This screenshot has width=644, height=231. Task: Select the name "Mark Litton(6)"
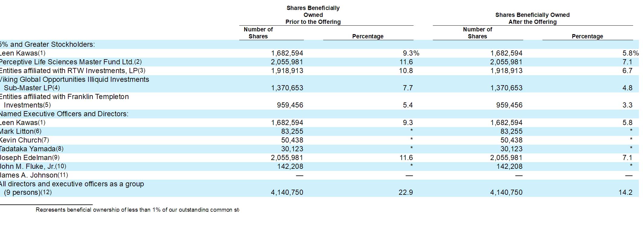[21, 131]
